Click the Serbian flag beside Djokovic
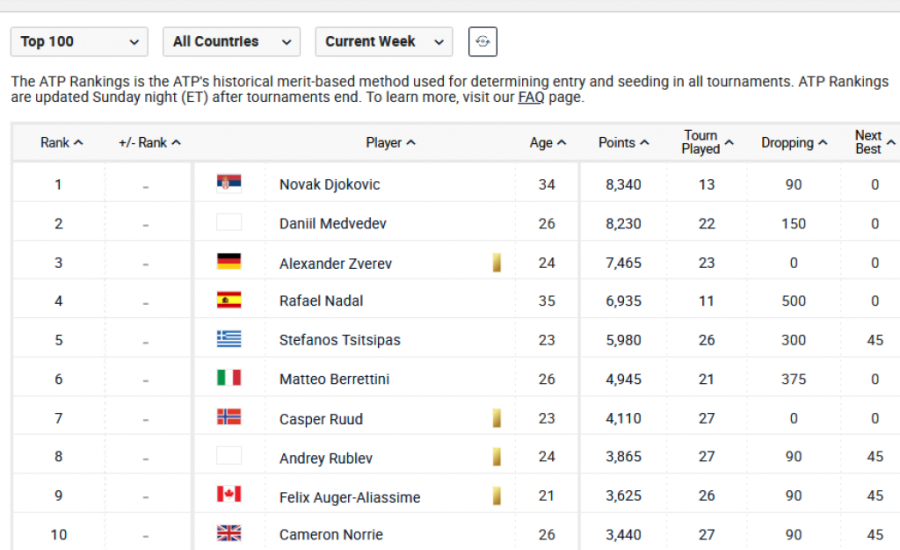Viewport: 900px width, 550px height. [x=229, y=183]
